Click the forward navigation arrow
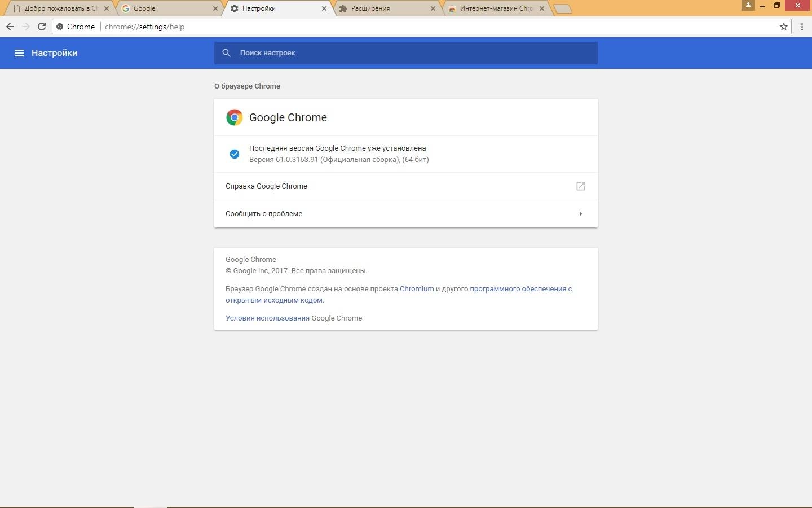 coord(25,27)
